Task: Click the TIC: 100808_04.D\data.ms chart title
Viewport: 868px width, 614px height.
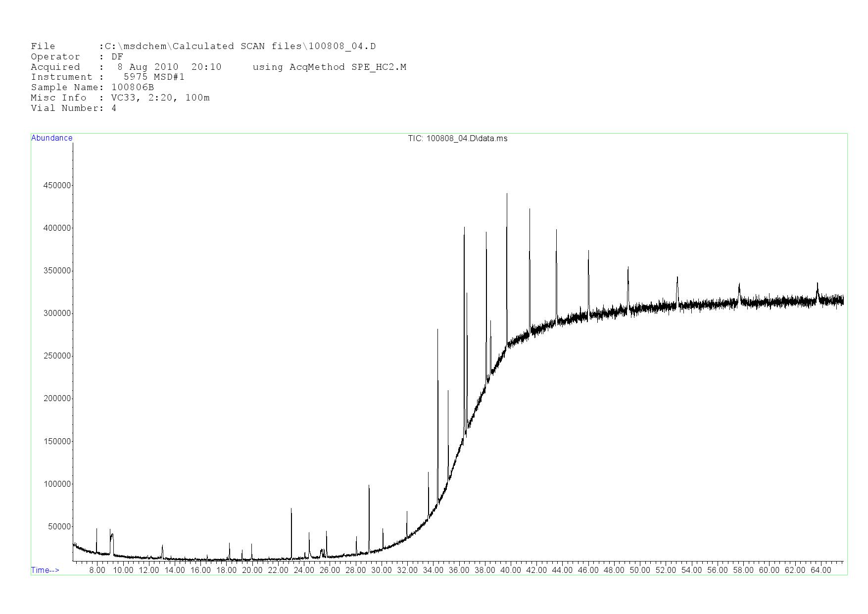Action: click(x=457, y=139)
